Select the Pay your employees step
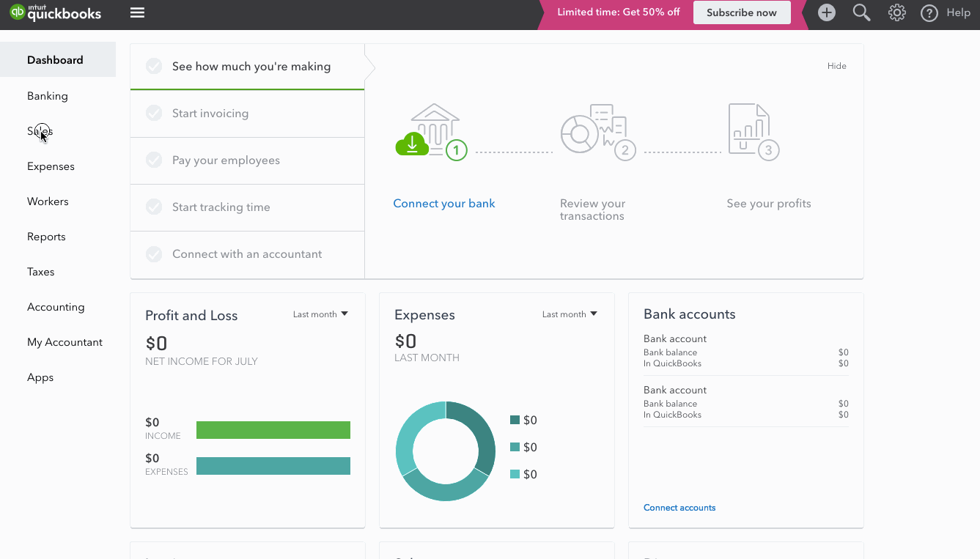This screenshot has height=559, width=980. 247,160
